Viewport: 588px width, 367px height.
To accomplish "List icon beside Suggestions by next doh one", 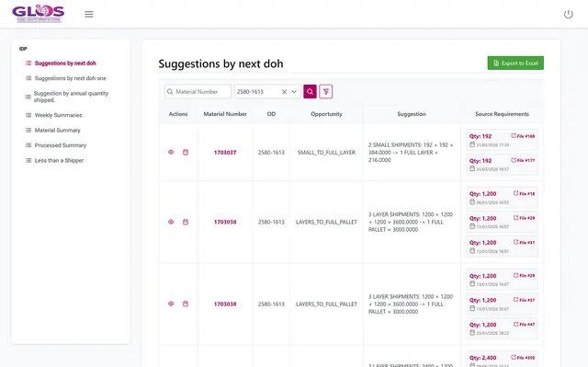I will pos(28,78).
